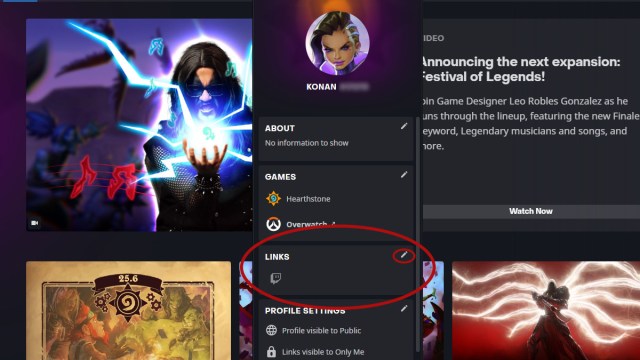640x360 pixels.
Task: Click the lock icon for links visibility
Action: click(271, 351)
